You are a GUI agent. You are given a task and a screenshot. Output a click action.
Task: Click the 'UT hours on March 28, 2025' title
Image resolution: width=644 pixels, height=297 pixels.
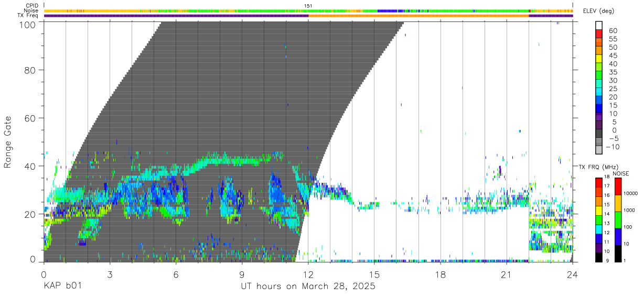click(308, 287)
